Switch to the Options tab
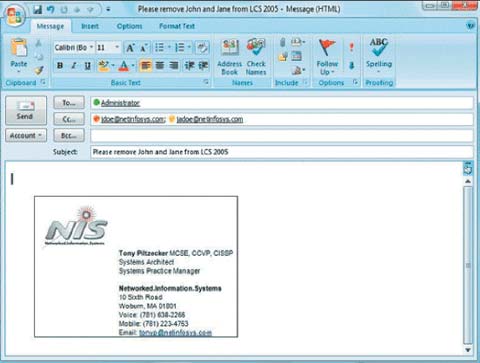This screenshot has width=480, height=363. point(129,26)
